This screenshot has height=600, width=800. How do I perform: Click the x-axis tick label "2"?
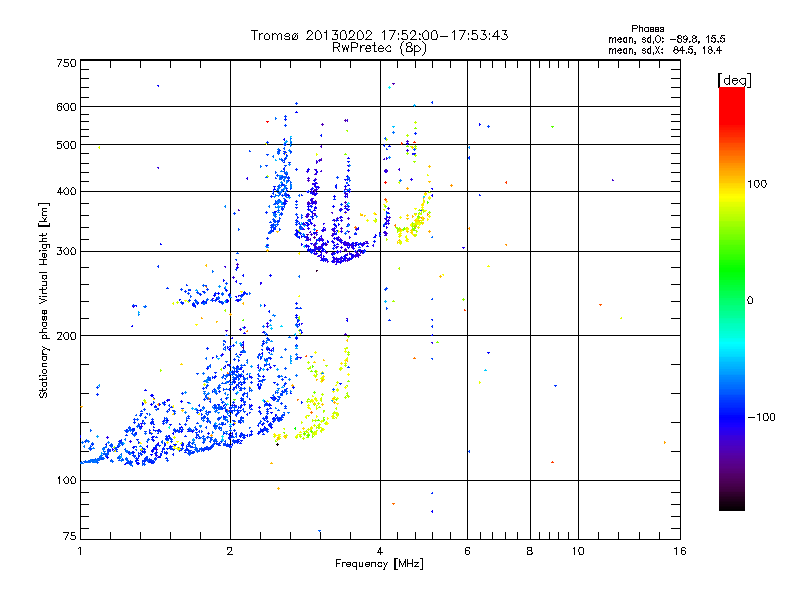[230, 551]
